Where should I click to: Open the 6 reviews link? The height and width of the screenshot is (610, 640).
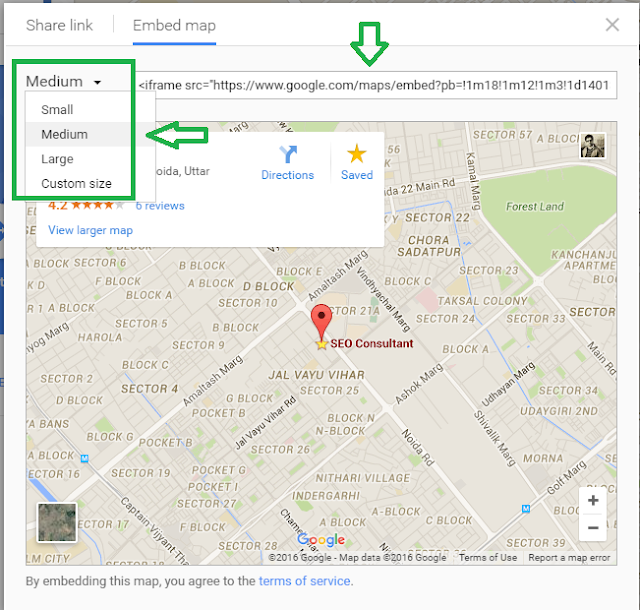pos(160,206)
